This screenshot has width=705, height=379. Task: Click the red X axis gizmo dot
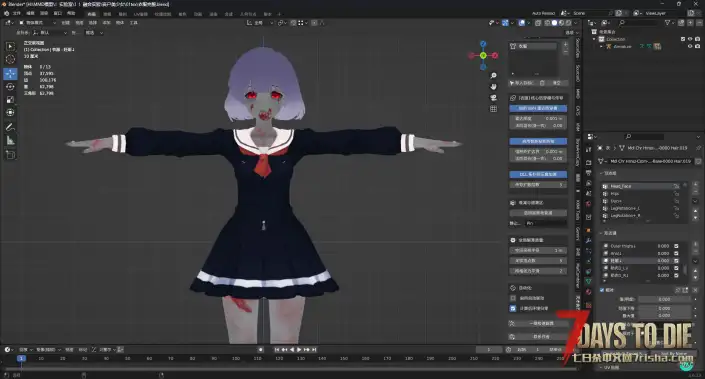tap(495, 55)
